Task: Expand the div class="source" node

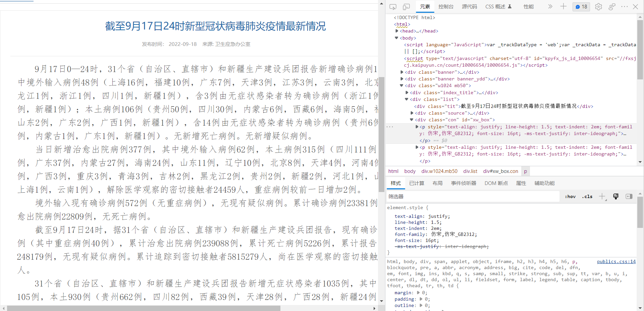Action: click(412, 113)
